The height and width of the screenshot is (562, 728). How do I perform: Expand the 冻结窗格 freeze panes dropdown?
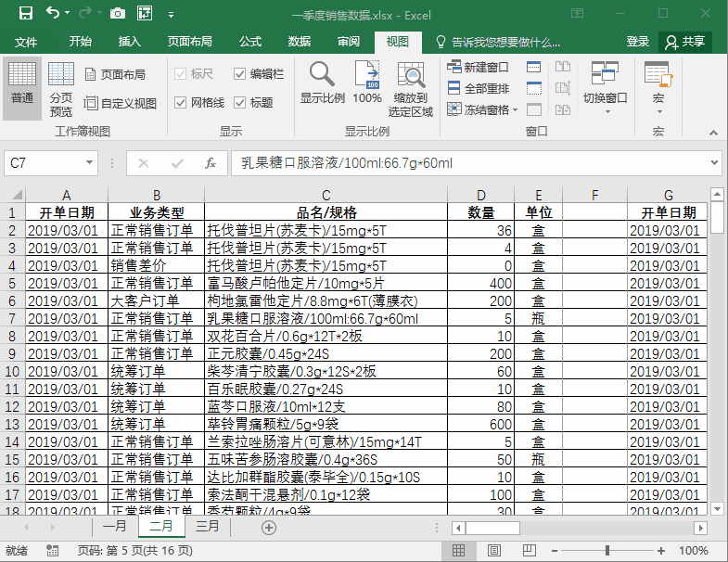point(479,109)
